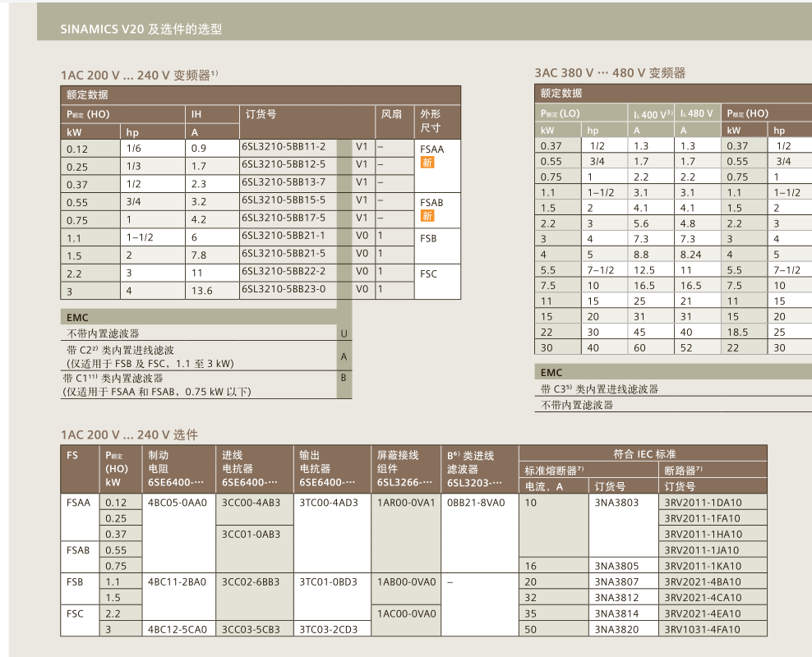Click circuit breaker '3RV2011-1KA10'
This screenshot has width=812, height=657.
pyautogui.click(x=703, y=566)
